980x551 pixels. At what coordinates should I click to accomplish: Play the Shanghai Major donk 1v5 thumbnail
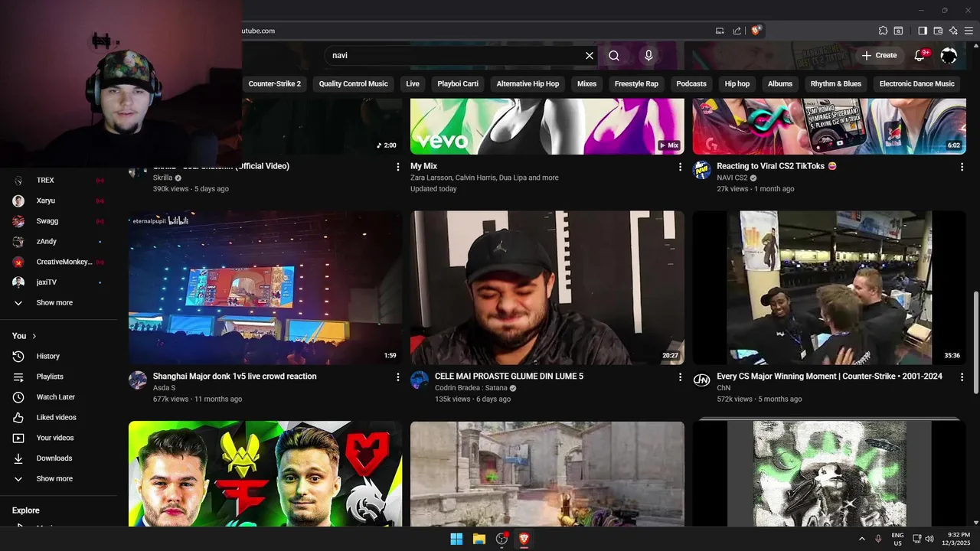265,288
